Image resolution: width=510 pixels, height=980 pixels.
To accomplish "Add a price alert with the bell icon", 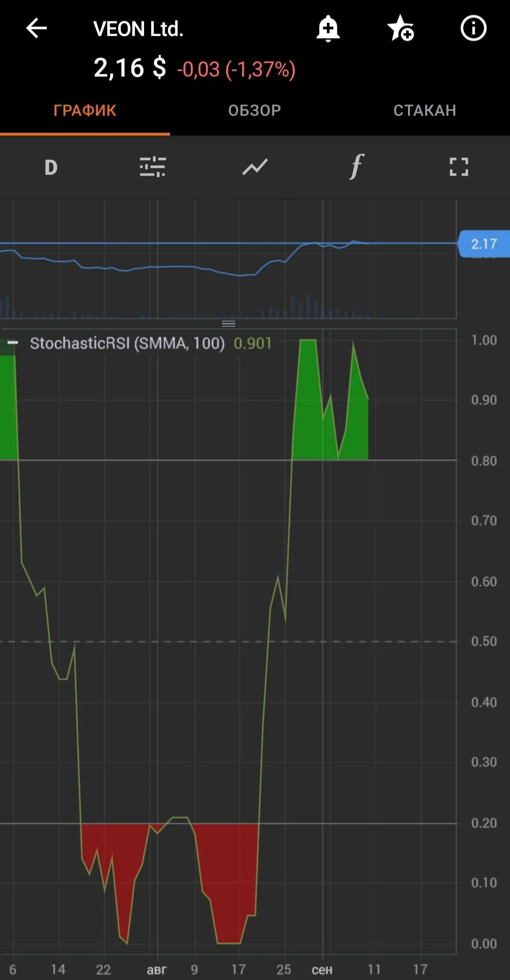I will [328, 29].
